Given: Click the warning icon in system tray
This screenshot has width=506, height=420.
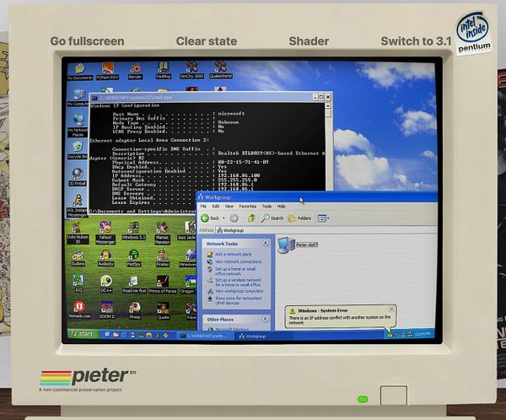Looking at the screenshot, I should click(390, 335).
